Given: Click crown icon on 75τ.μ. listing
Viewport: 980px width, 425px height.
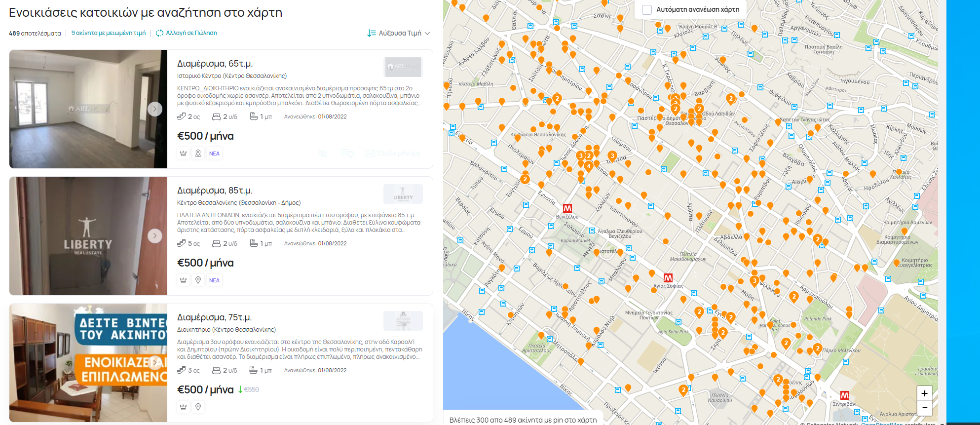Looking at the screenshot, I should [x=184, y=407].
